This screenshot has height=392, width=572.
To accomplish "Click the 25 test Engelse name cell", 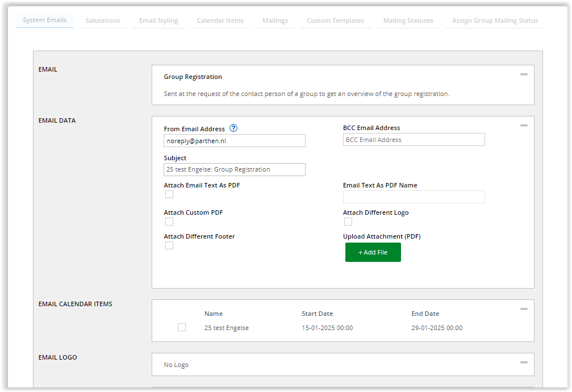I will tap(227, 328).
